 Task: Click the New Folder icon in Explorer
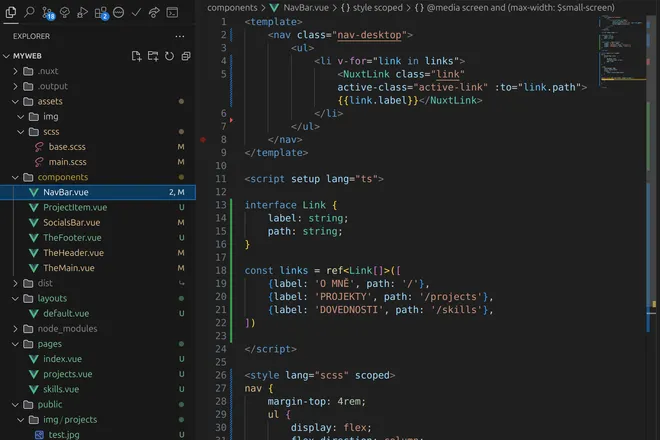tap(153, 56)
